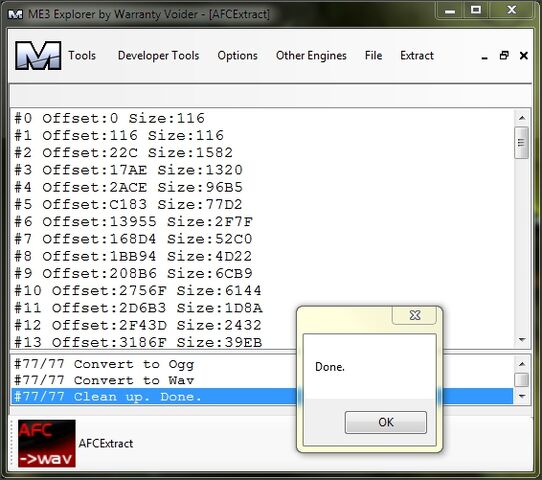Click the offset list scrollbar down arrow
Viewport: 542px width, 480px height.
pos(522,340)
